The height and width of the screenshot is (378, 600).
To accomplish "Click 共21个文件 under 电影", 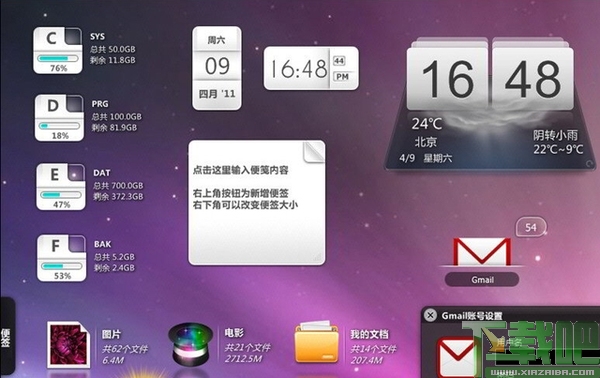I will 247,347.
